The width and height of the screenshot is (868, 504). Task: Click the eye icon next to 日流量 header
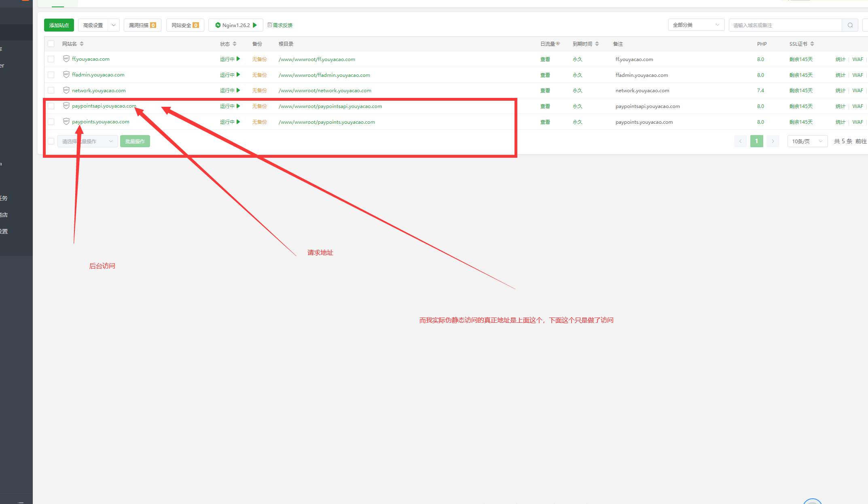point(558,43)
